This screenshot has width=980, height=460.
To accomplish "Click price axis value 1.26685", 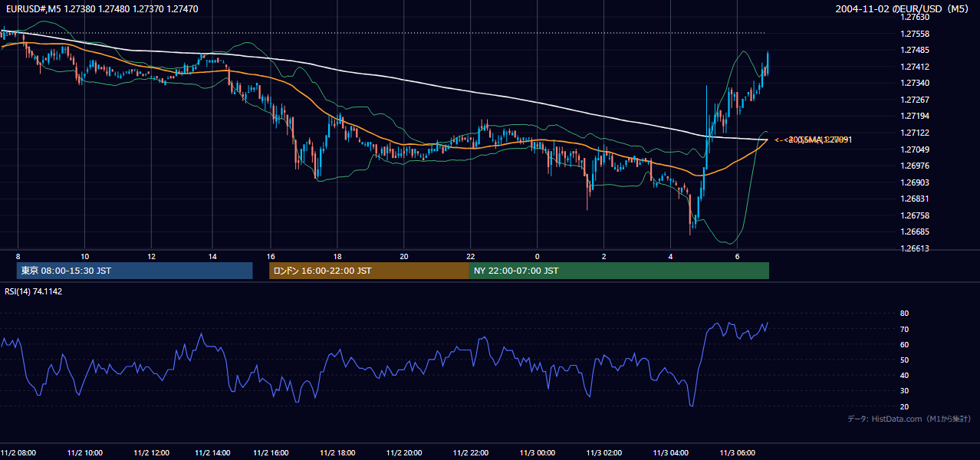I will pos(914,232).
